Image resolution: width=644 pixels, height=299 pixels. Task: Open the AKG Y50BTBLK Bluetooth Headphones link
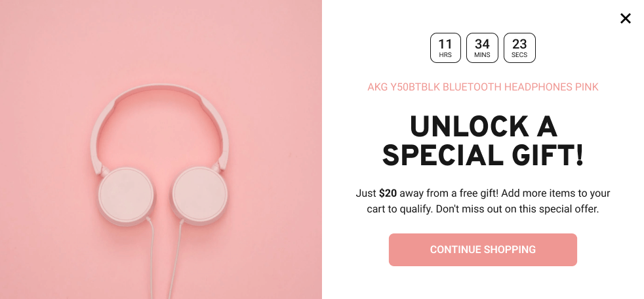pos(483,87)
